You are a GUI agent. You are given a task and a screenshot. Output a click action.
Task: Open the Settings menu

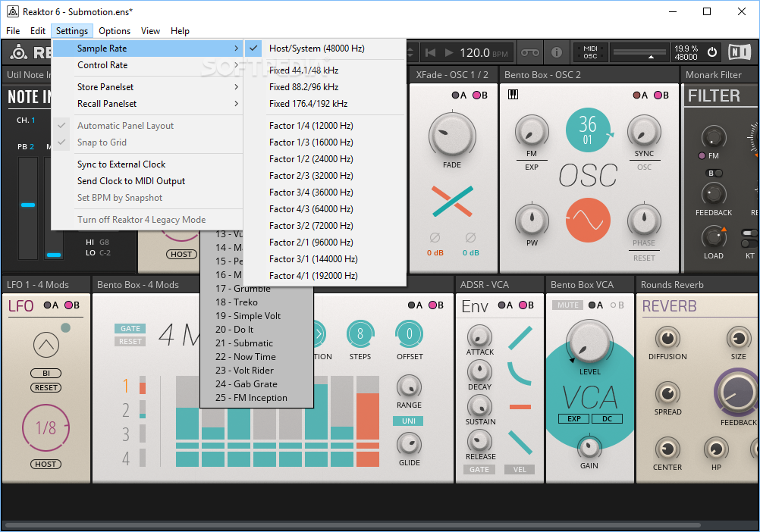pos(72,31)
